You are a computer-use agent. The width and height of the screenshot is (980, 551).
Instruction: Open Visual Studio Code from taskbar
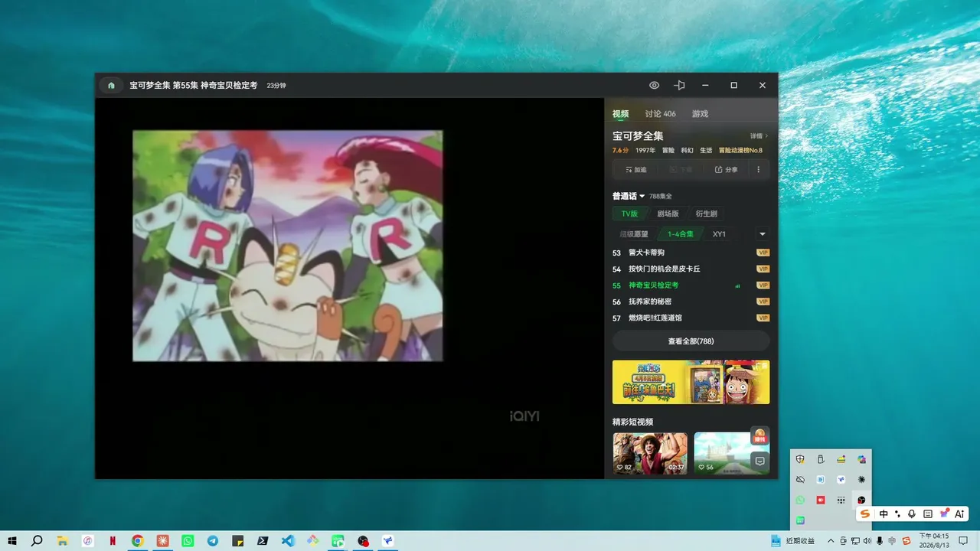(x=288, y=540)
